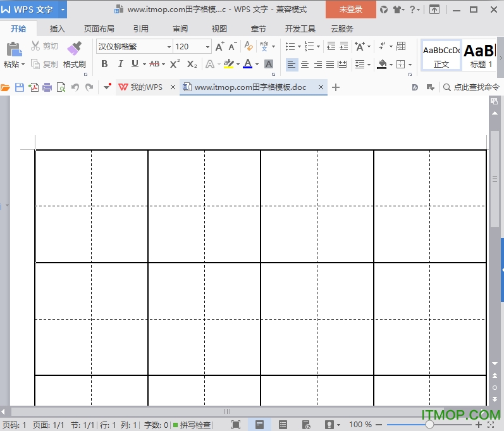Click the Format Painter (格式刷) icon
Viewport: 504px width, 431px height.
pyautogui.click(x=74, y=49)
